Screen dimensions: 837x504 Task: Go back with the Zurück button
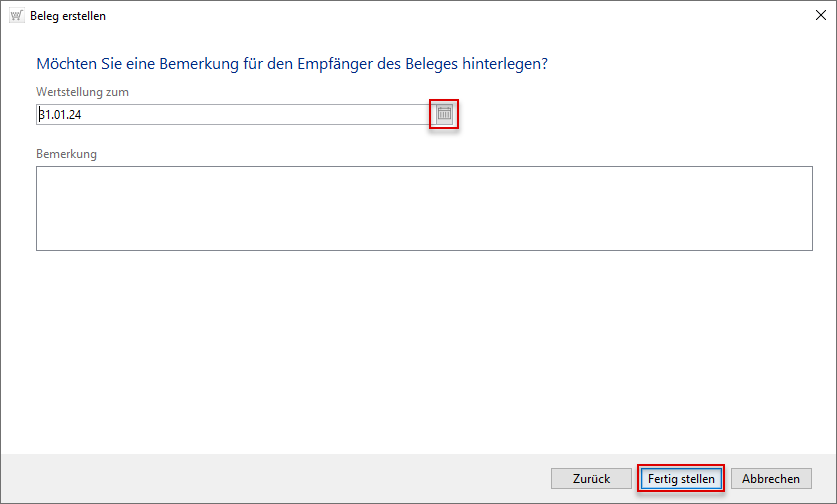[591, 479]
